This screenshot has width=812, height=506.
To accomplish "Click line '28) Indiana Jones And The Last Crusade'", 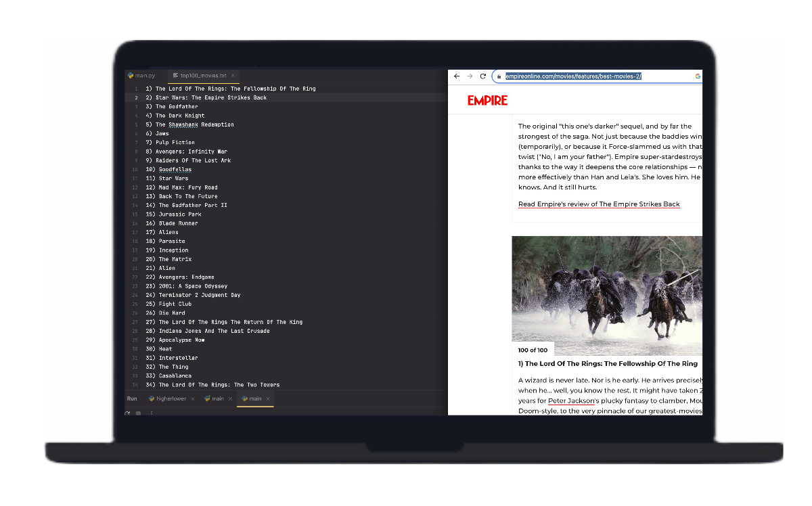I will [208, 331].
